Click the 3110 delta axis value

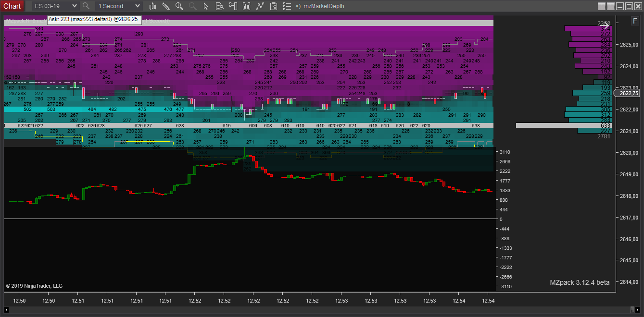tap(505, 152)
